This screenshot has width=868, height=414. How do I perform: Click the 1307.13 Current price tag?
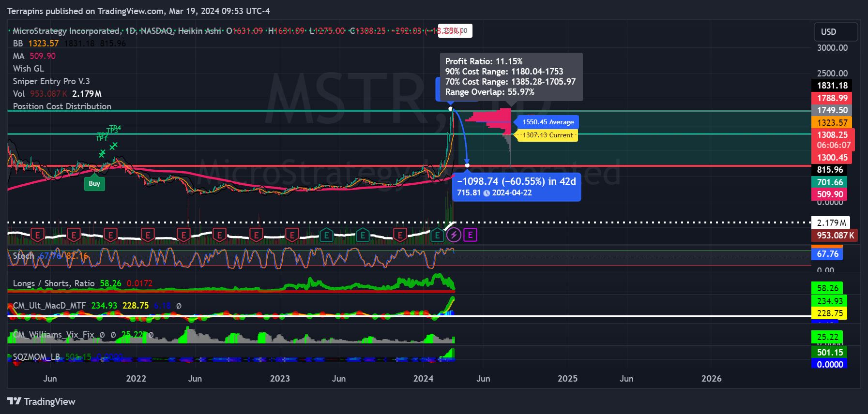click(x=548, y=135)
